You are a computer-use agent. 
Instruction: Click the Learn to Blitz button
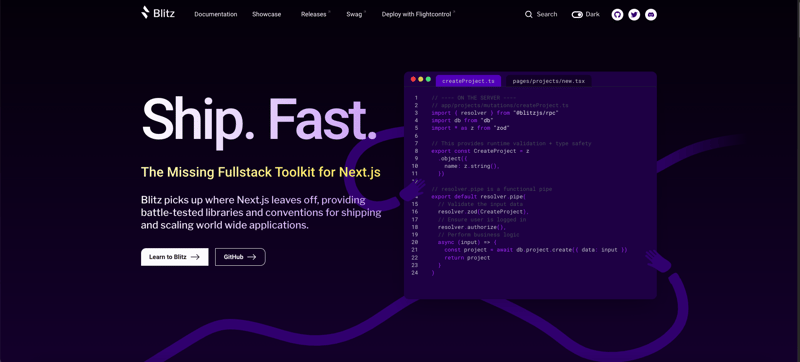pyautogui.click(x=174, y=257)
